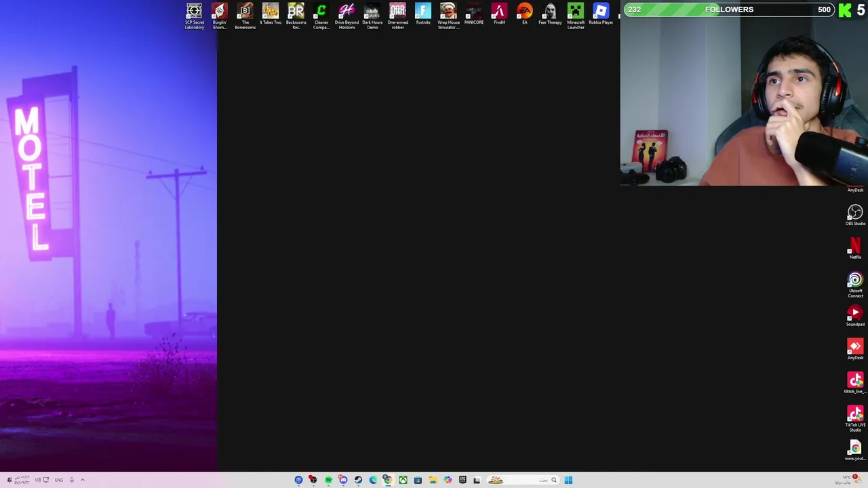Select the Roblox Player desktop icon

(601, 14)
